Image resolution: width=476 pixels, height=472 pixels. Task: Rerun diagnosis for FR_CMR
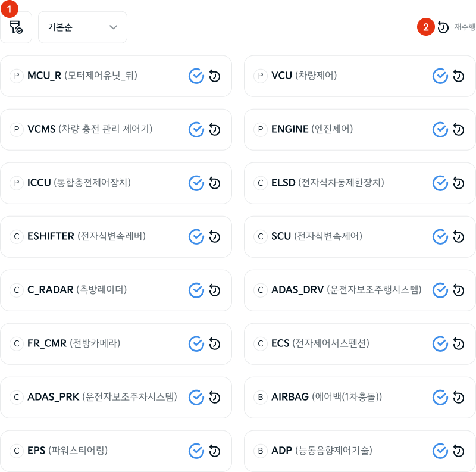pos(215,344)
